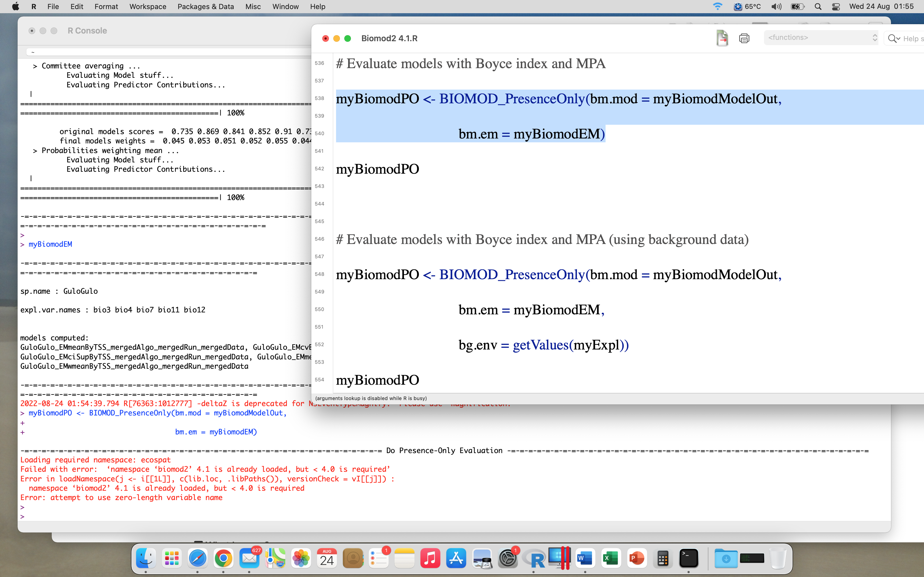Screen dimensions: 924x577
Task: Launch Microsoft Excel from the Dock
Action: [x=611, y=558]
